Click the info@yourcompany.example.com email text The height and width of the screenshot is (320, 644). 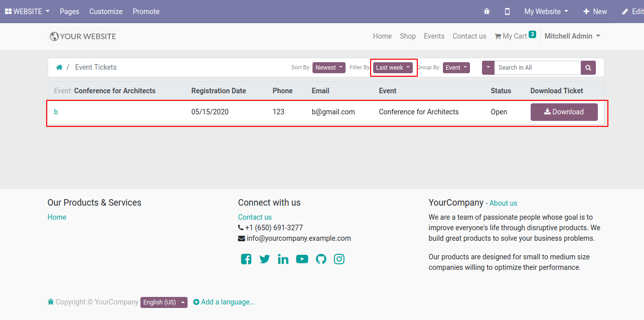[x=299, y=238]
